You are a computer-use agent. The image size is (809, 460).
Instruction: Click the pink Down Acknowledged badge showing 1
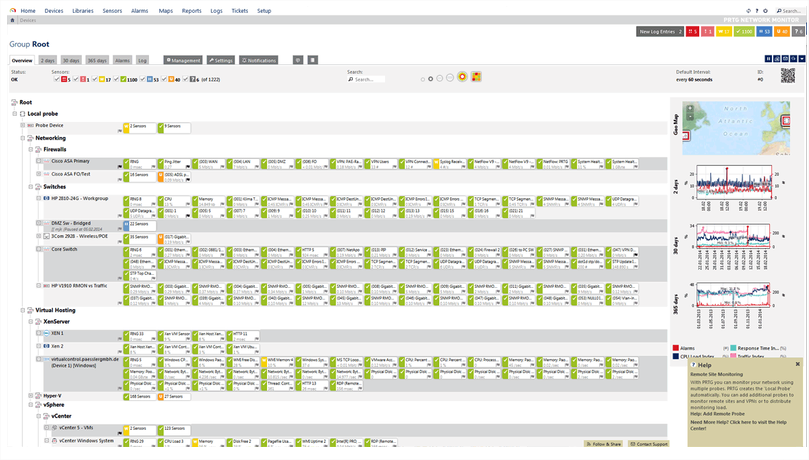[707, 31]
